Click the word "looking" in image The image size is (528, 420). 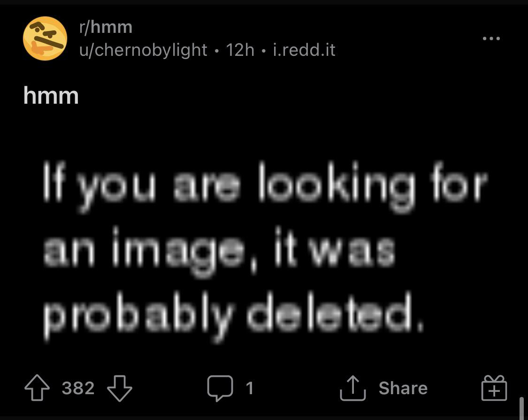[336, 185]
